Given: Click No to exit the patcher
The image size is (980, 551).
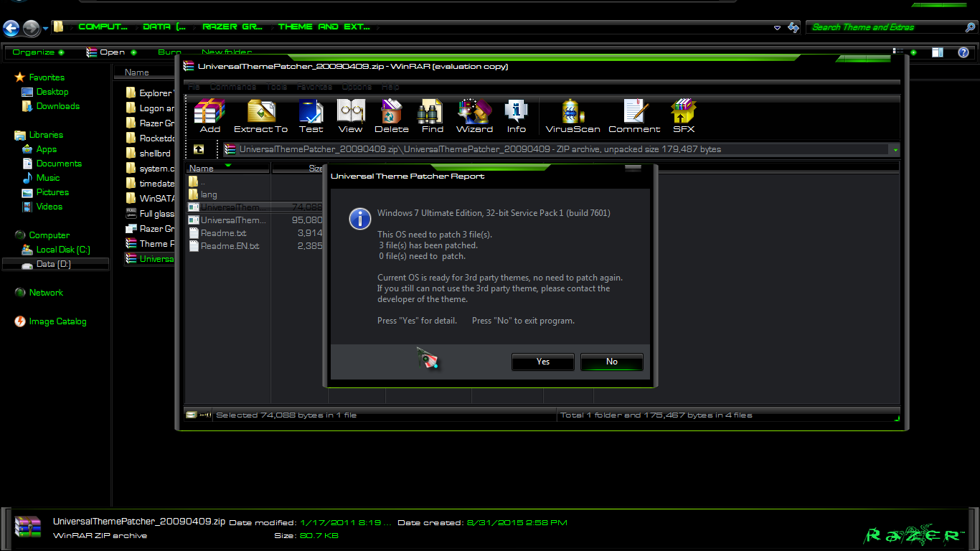Looking at the screenshot, I should click(x=612, y=362).
